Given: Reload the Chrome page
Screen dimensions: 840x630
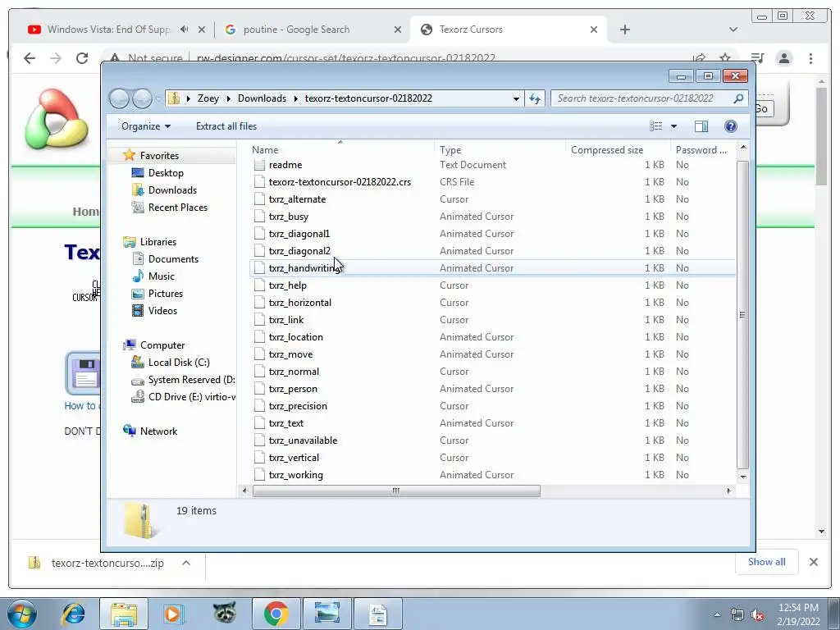Looking at the screenshot, I should click(x=82, y=58).
